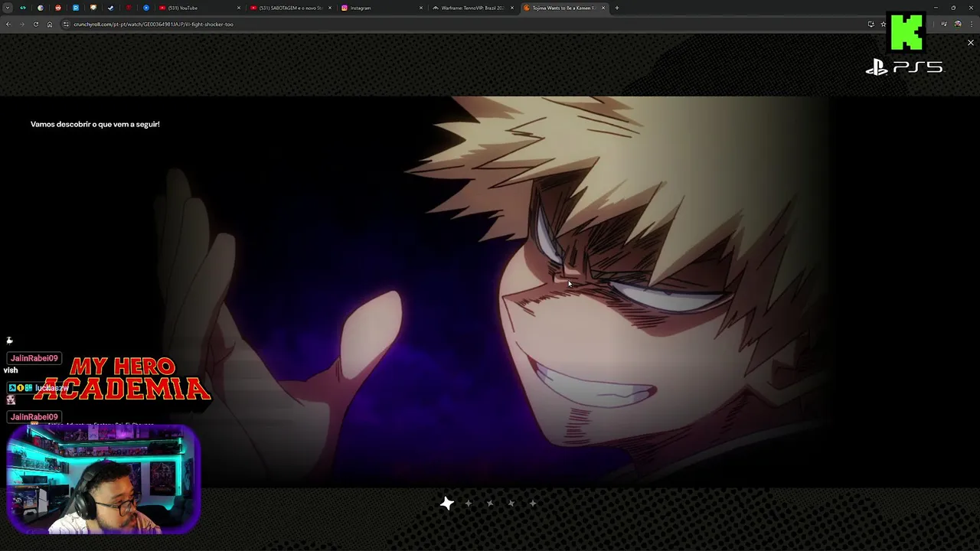
Task: Open the Steam pinned tab
Action: (x=110, y=8)
